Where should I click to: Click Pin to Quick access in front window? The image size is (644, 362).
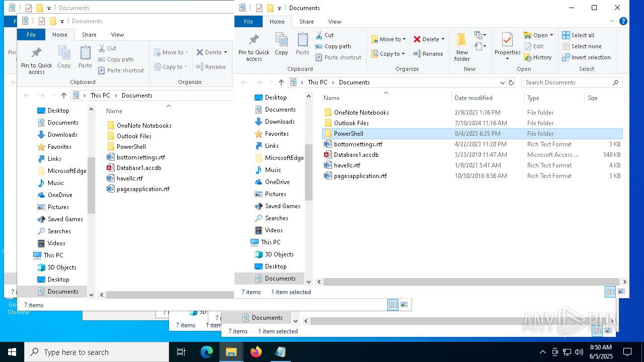coord(254,47)
